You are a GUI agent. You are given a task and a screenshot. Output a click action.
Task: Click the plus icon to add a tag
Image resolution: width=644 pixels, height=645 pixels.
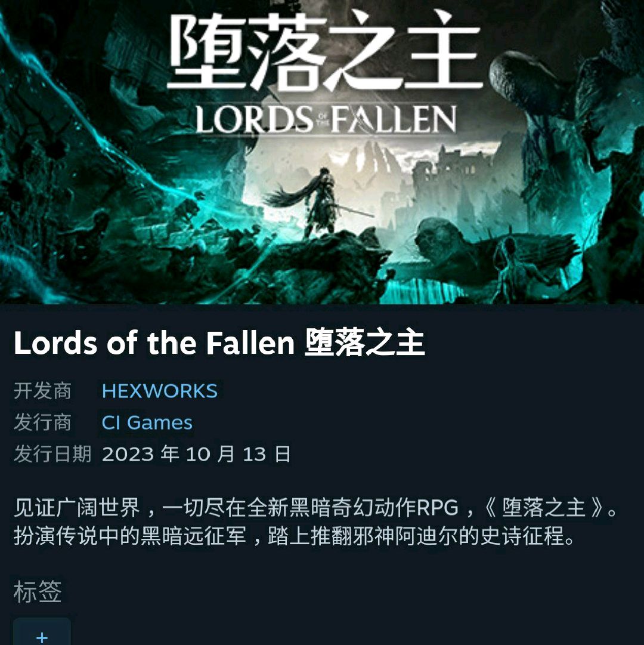[x=42, y=633]
